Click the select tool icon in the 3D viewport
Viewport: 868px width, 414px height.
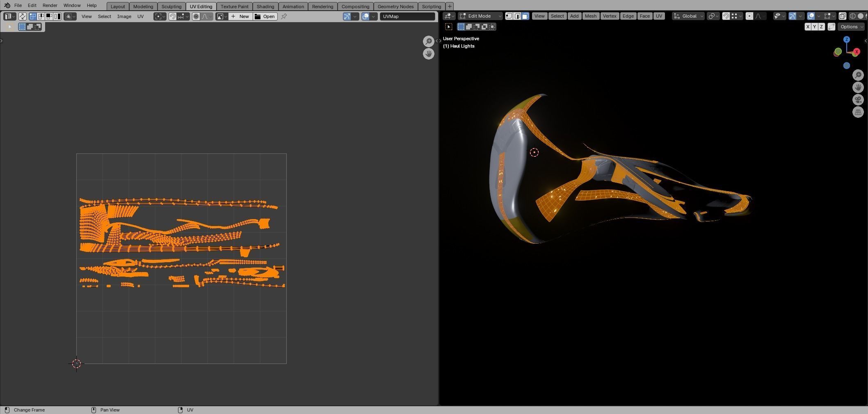(x=449, y=27)
